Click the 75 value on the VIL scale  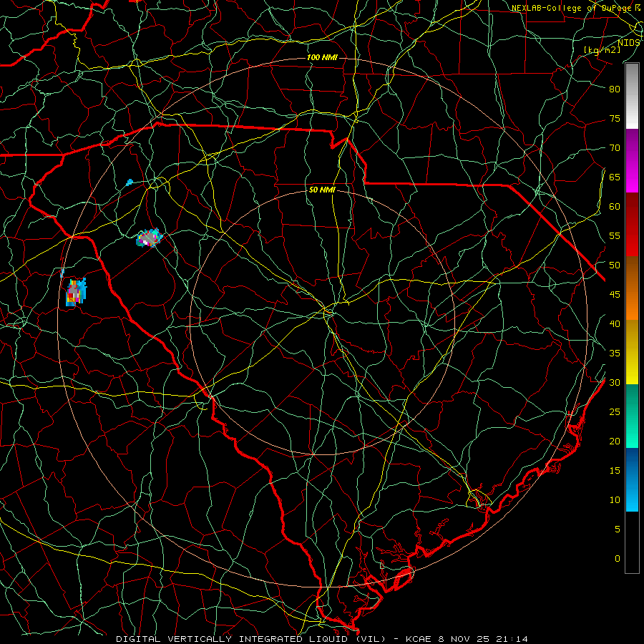pyautogui.click(x=615, y=118)
